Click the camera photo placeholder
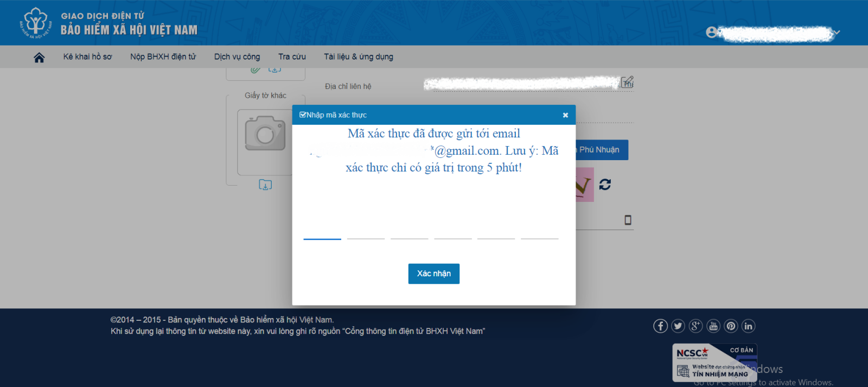This screenshot has height=387, width=868. pyautogui.click(x=265, y=134)
